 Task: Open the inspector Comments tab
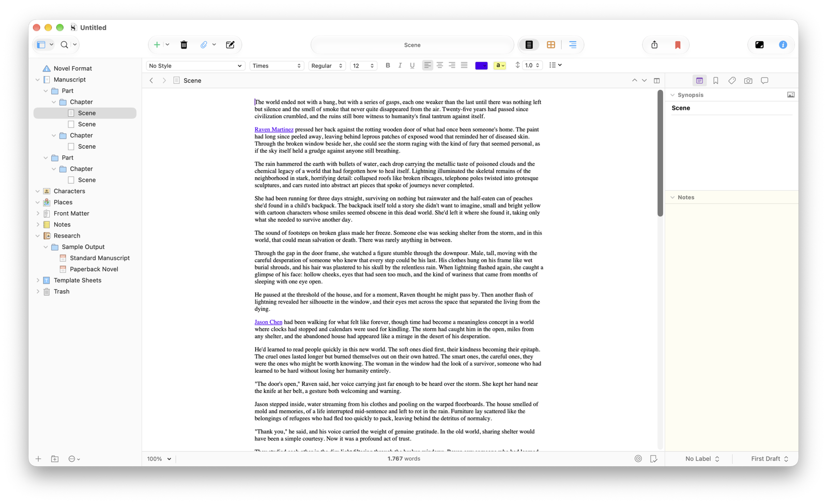coord(764,81)
